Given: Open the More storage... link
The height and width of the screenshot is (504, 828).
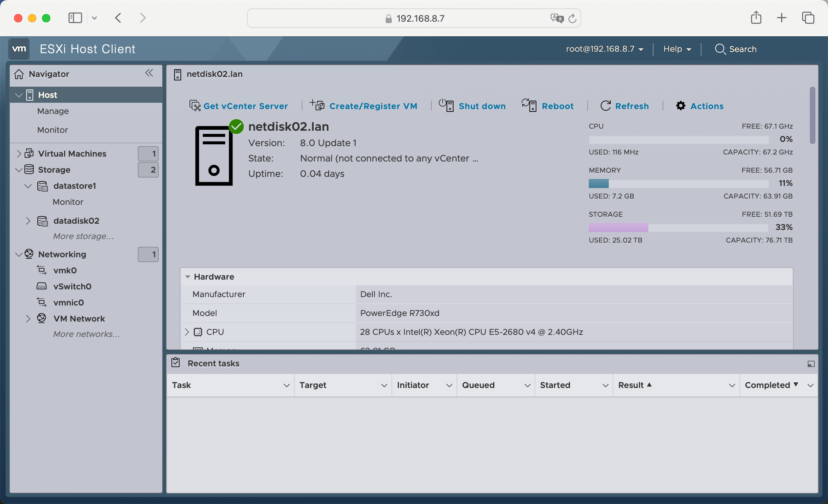Looking at the screenshot, I should click(83, 236).
